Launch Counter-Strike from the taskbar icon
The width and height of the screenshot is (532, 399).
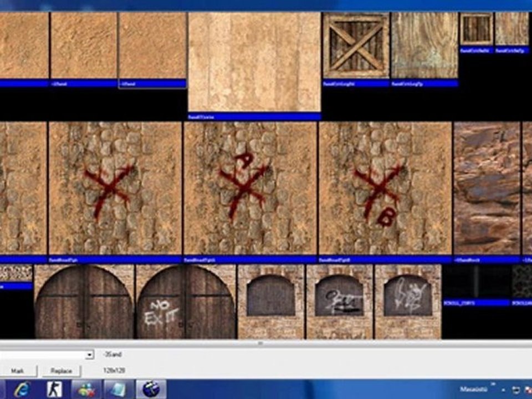coord(54,389)
